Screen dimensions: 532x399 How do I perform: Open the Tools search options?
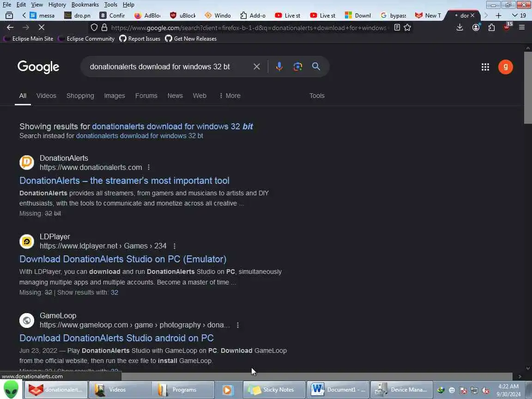[x=317, y=96]
